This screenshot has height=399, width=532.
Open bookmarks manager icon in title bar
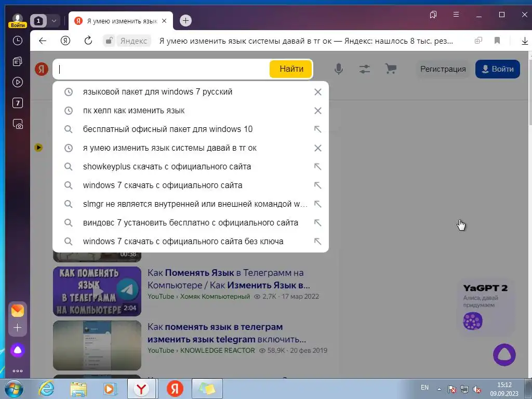click(x=433, y=15)
